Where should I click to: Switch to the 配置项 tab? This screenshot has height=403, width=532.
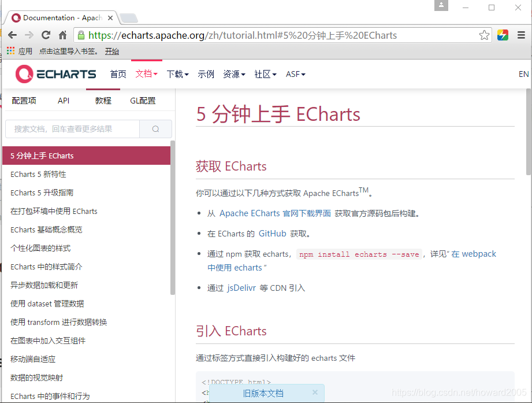[x=24, y=101]
